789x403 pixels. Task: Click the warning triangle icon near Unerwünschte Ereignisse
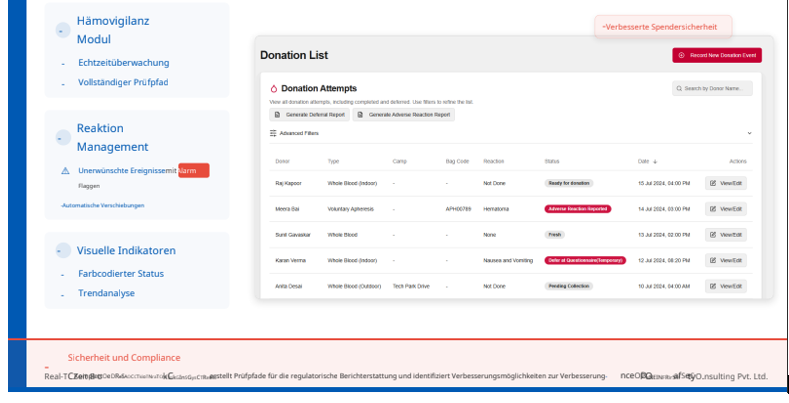tap(65, 171)
